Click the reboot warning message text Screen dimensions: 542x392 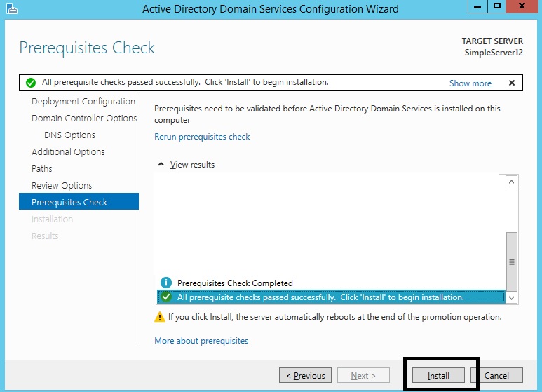pyautogui.click(x=334, y=317)
